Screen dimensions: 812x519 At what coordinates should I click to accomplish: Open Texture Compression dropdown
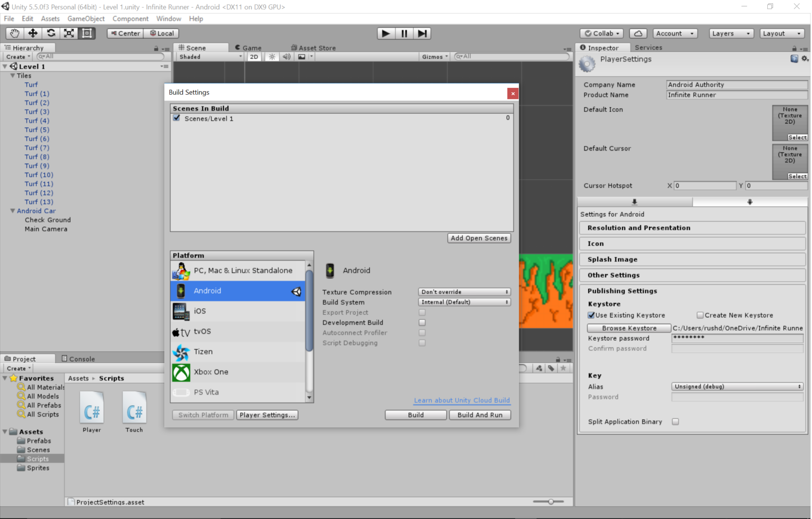click(x=464, y=292)
